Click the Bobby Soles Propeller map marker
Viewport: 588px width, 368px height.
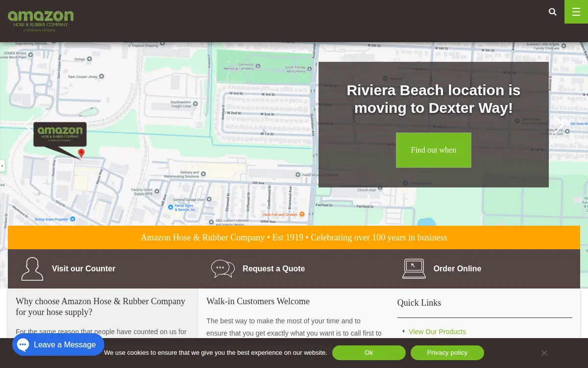[x=73, y=219]
